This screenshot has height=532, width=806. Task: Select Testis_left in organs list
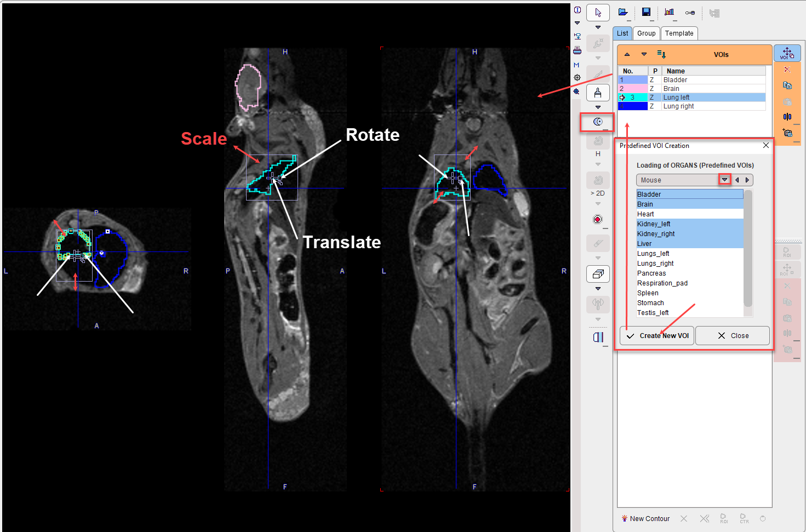(x=690, y=313)
